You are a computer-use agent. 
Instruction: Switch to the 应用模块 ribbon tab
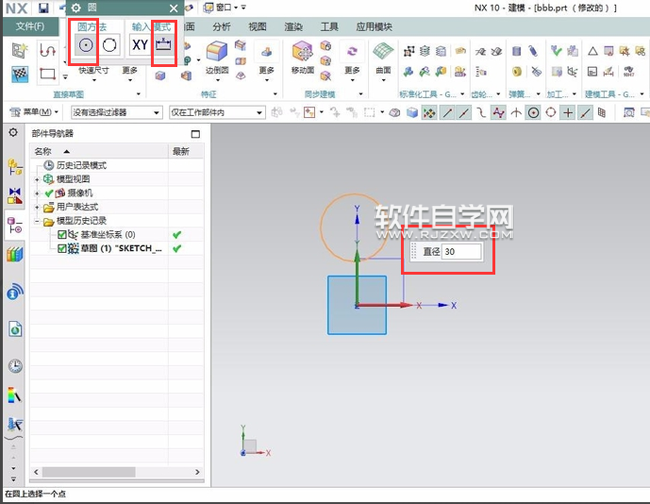tap(374, 26)
